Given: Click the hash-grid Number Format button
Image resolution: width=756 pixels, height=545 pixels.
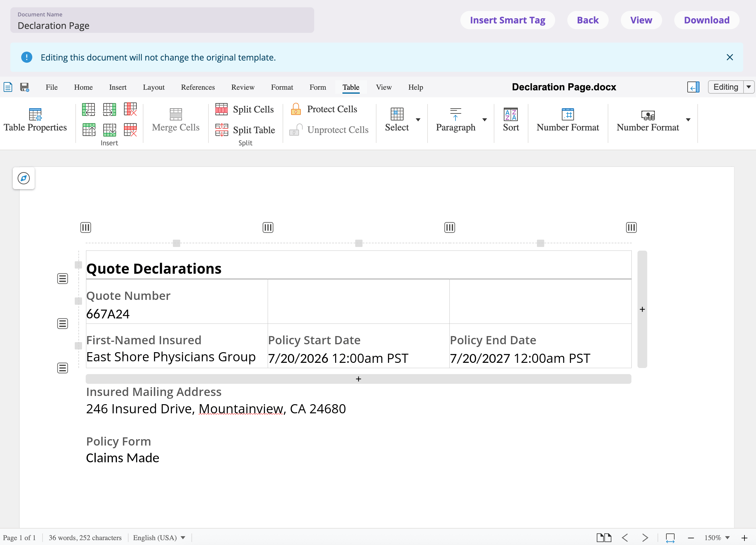Looking at the screenshot, I should point(568,120).
